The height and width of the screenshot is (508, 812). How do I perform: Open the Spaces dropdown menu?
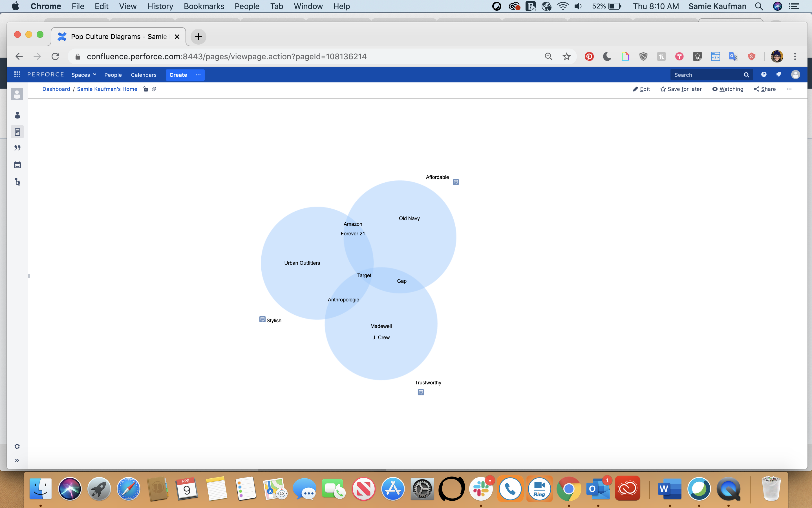click(x=83, y=75)
